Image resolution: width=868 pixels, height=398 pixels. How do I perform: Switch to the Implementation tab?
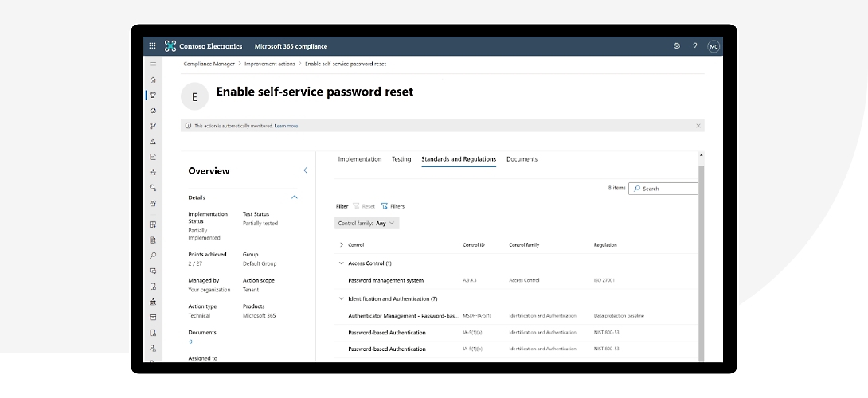[359, 159]
